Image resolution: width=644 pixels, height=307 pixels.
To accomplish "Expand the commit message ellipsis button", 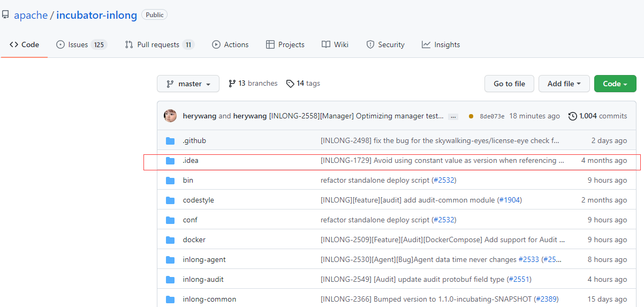I will (x=453, y=116).
